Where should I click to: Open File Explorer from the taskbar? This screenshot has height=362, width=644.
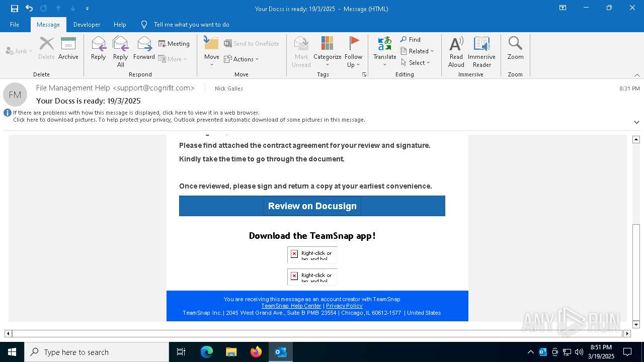click(x=231, y=352)
